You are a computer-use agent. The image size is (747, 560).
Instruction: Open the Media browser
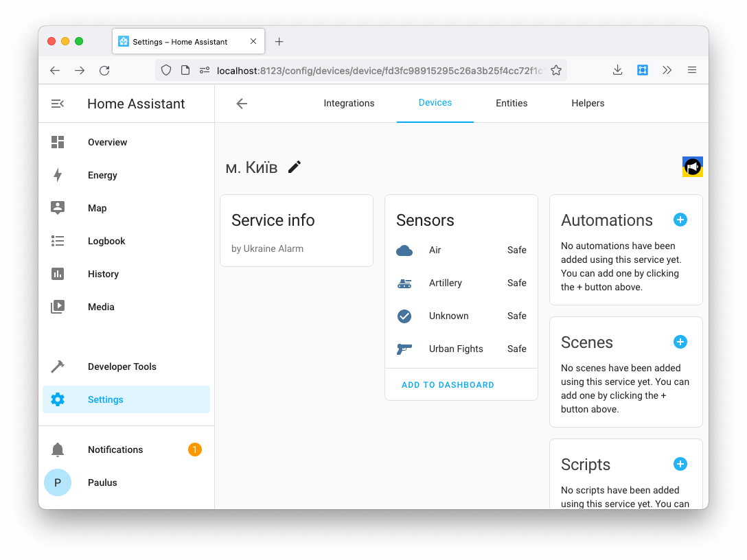tap(101, 307)
